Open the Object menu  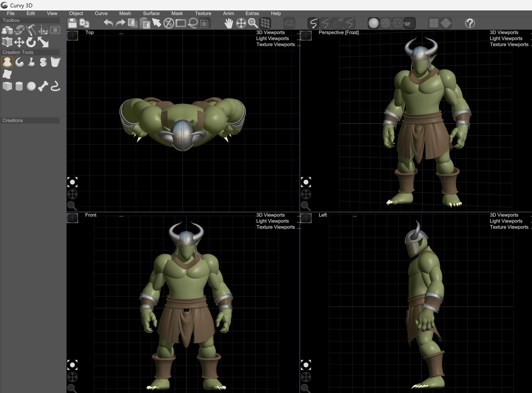tap(76, 13)
